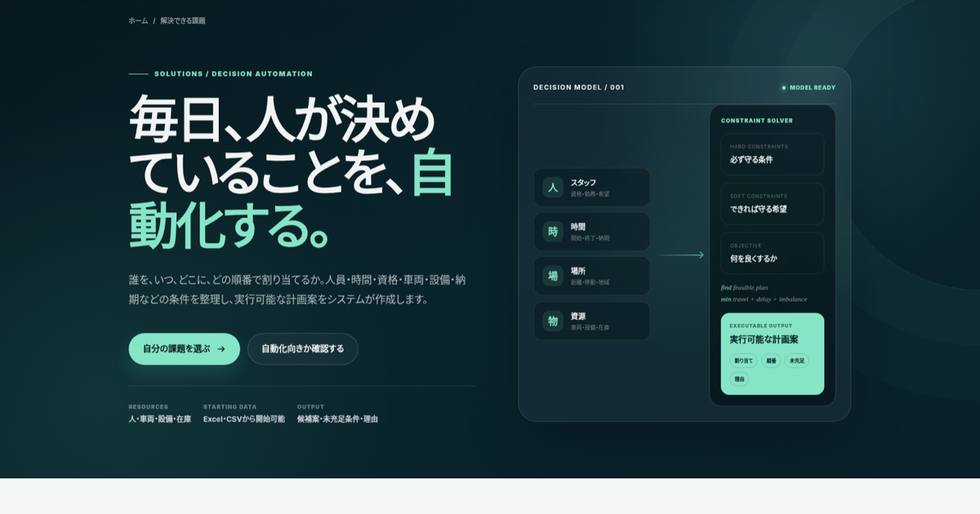Click the green MODEL READY status dot
Image resolution: width=980 pixels, height=514 pixels.
point(784,87)
